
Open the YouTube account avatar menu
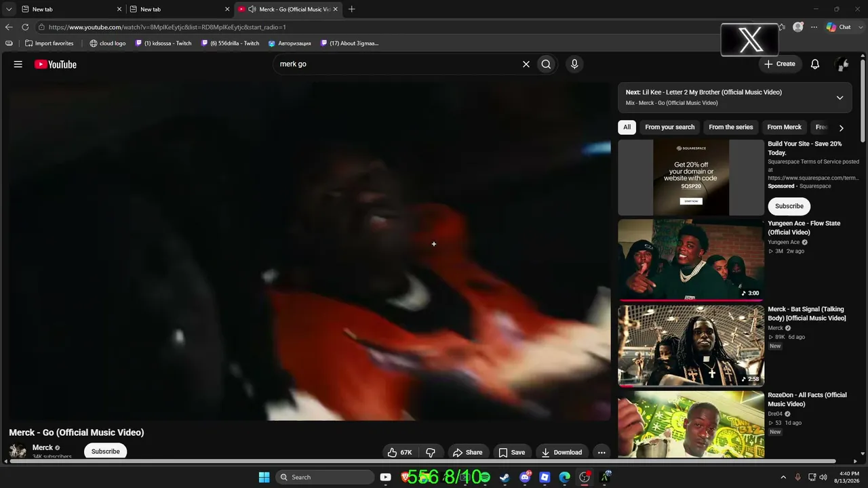pyautogui.click(x=842, y=64)
